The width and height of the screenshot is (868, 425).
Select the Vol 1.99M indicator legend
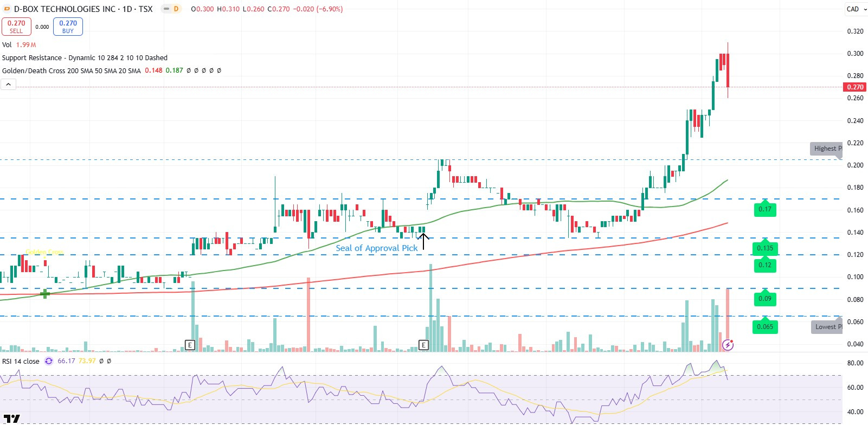pyautogui.click(x=19, y=44)
